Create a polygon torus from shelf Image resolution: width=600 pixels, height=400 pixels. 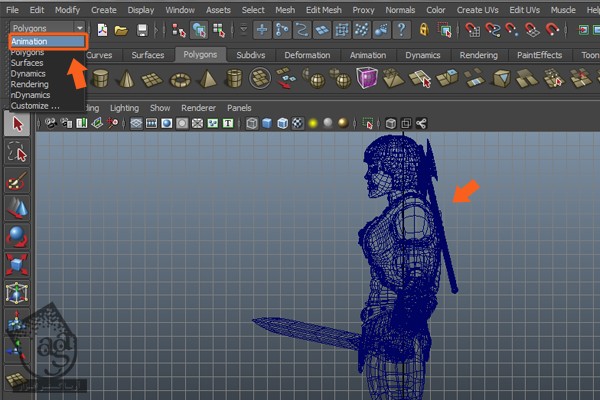(x=180, y=80)
